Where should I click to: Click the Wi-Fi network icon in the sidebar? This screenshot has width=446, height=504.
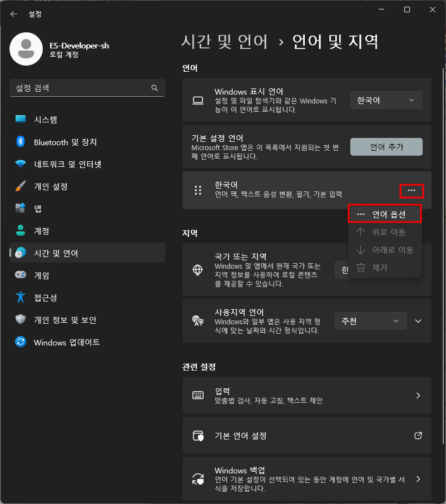coord(21,164)
